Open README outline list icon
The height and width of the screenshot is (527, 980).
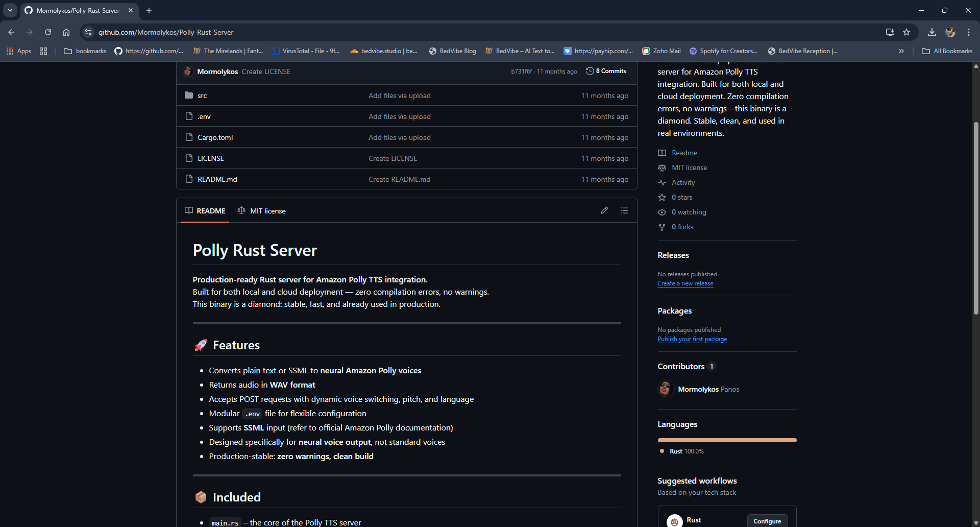[624, 210]
